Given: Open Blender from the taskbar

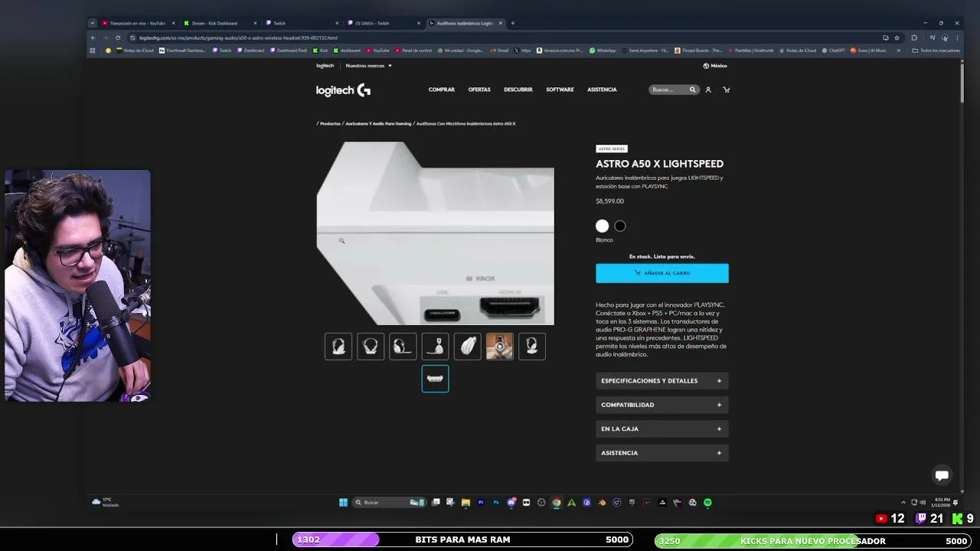Looking at the screenshot, I should pos(602,503).
